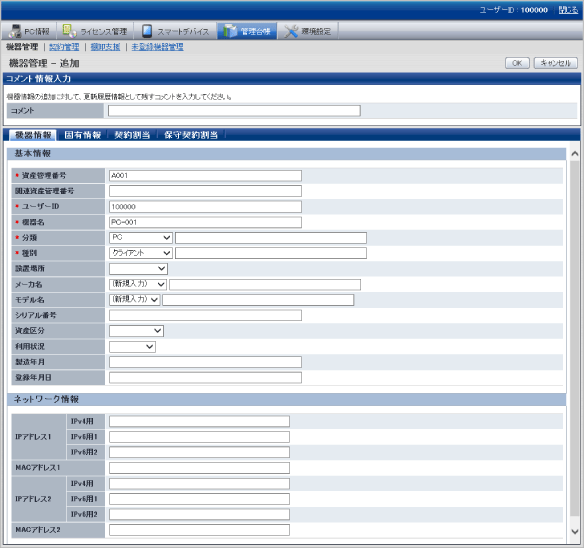Open the PC情報 tab icon
Image resolution: width=584 pixels, height=548 pixels.
(x=15, y=31)
